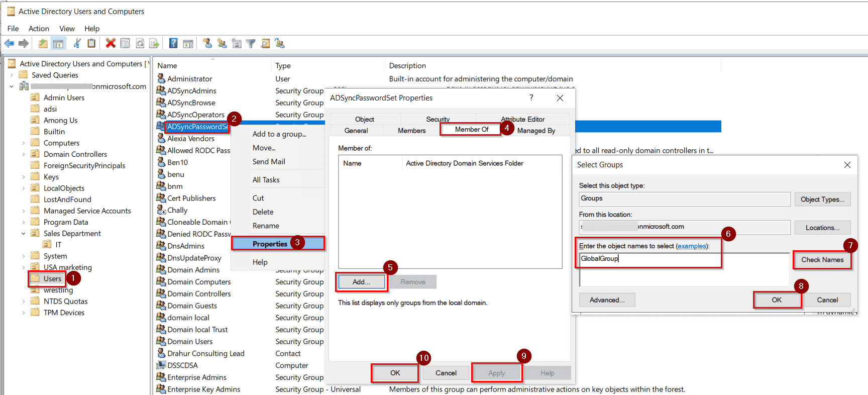Expand the Keys container node
This screenshot has width=868, height=395.
pos(24,177)
